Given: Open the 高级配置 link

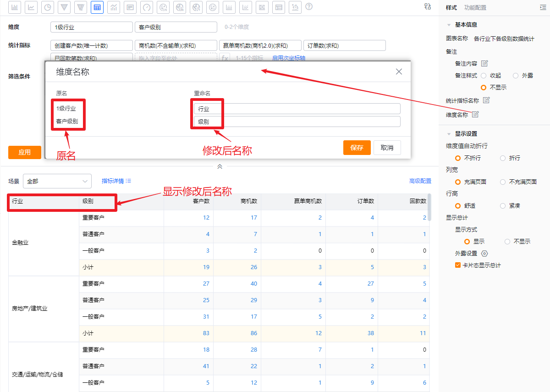Looking at the screenshot, I should pyautogui.click(x=420, y=181).
